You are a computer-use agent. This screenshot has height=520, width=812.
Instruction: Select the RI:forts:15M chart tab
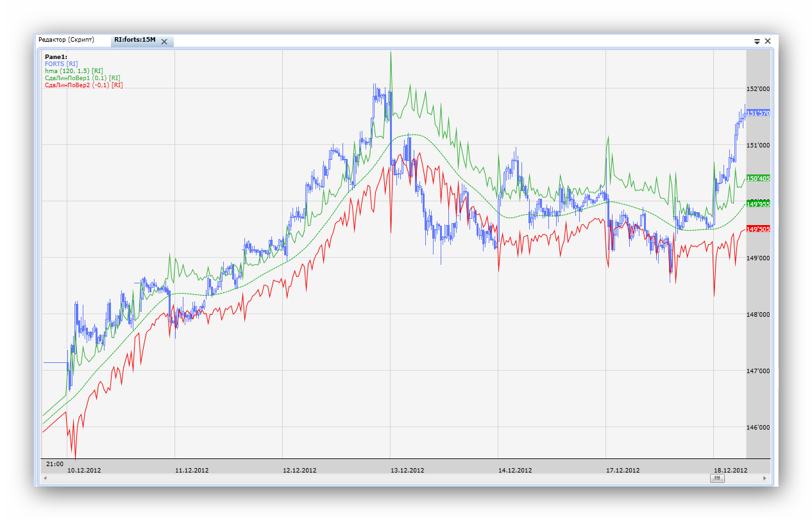point(135,40)
